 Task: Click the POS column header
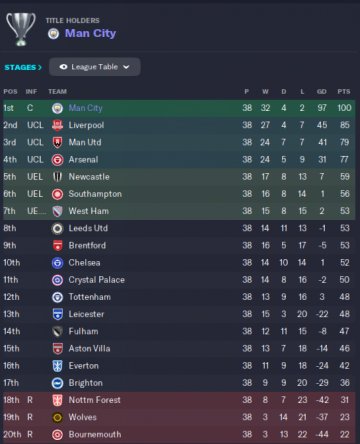[10, 92]
